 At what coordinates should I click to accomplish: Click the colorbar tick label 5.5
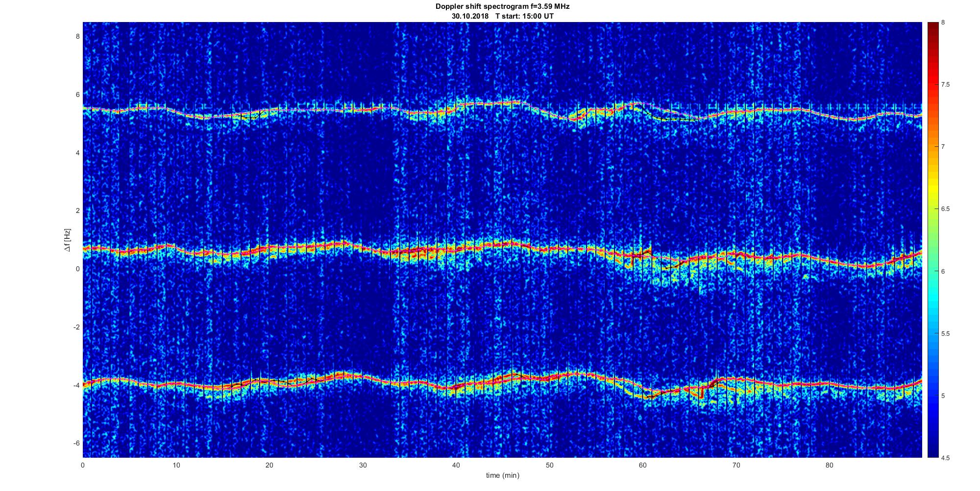(x=946, y=334)
